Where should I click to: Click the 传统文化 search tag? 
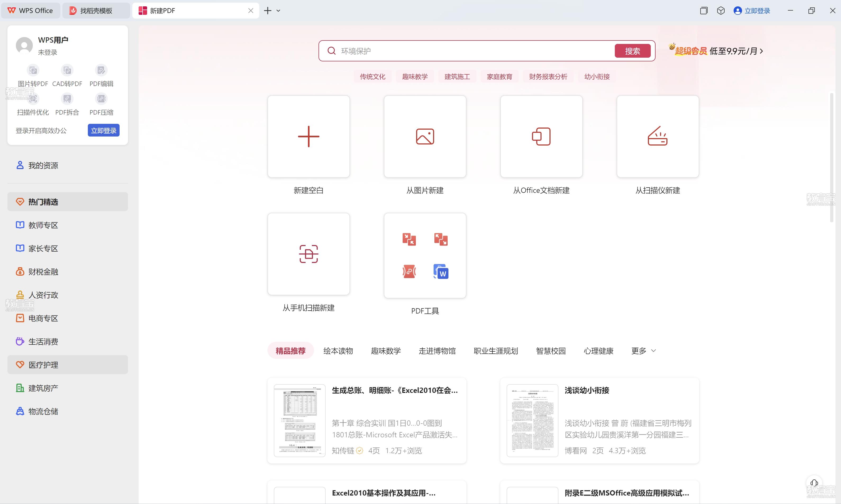point(372,77)
